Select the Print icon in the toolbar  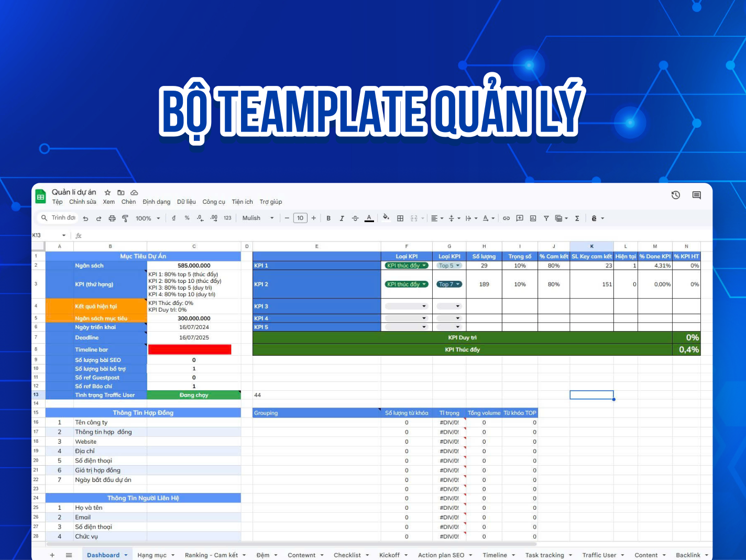tap(112, 218)
